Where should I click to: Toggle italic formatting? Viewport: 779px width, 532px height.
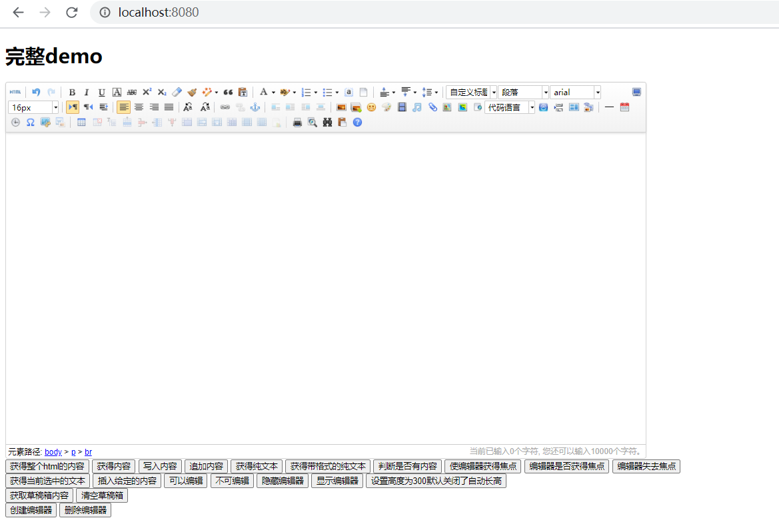coord(87,93)
